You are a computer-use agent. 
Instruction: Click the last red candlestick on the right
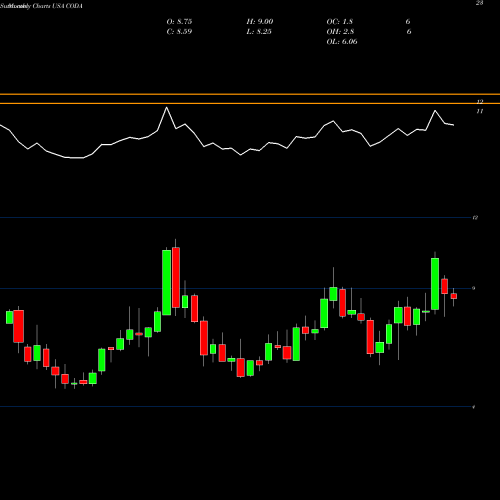tap(454, 296)
